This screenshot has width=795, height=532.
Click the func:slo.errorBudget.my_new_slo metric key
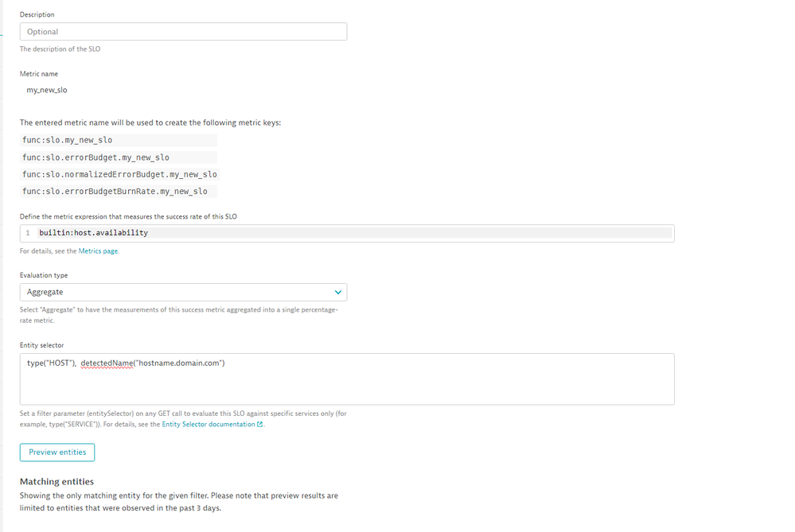click(95, 157)
